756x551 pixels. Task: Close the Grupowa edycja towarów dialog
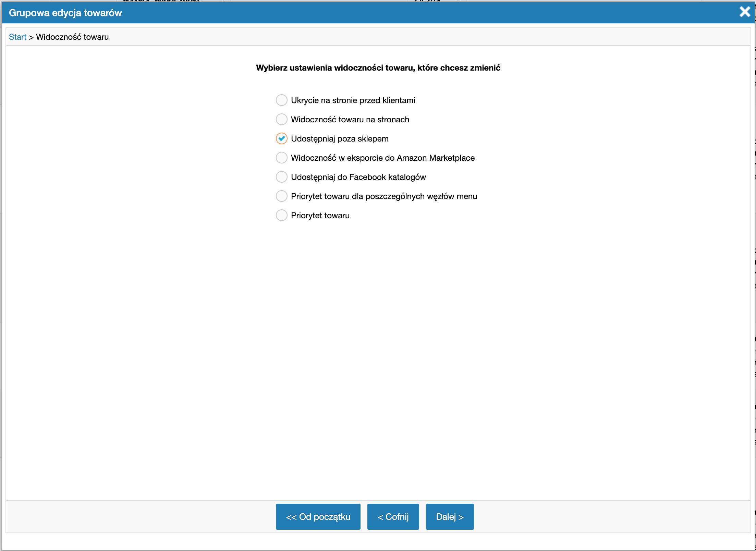[745, 12]
